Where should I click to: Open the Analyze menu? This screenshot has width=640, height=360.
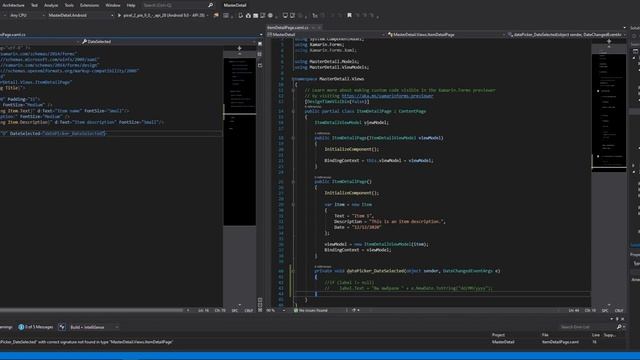pyautogui.click(x=51, y=5)
